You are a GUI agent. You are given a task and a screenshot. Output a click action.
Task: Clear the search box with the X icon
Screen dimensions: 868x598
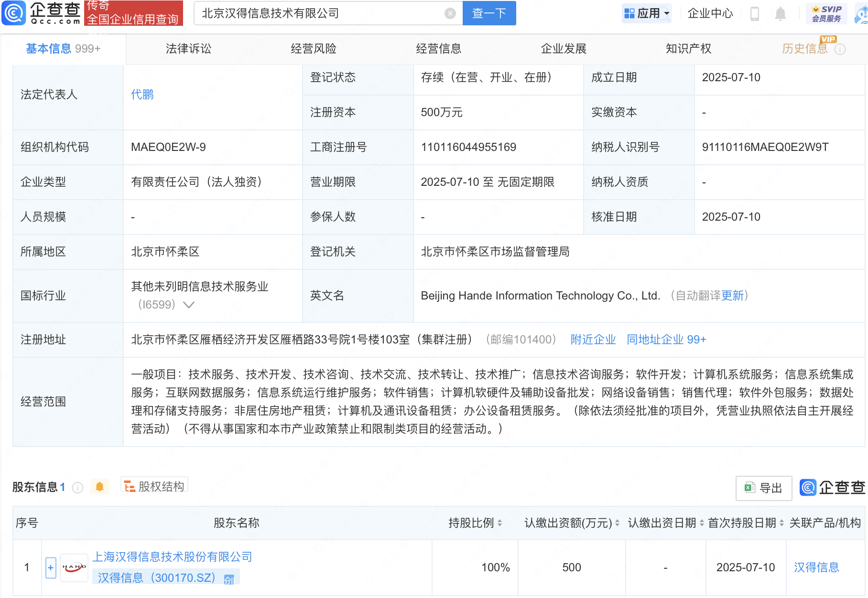[x=449, y=13]
